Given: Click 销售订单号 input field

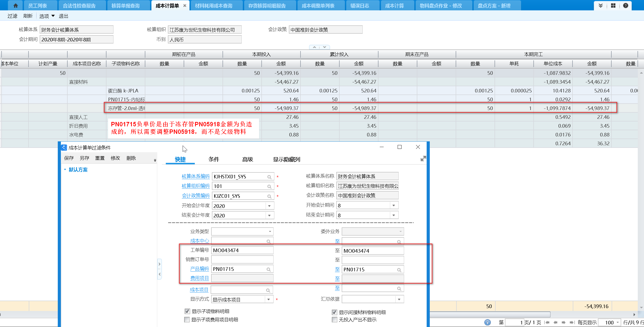Looking at the screenshot, I should 242,259.
